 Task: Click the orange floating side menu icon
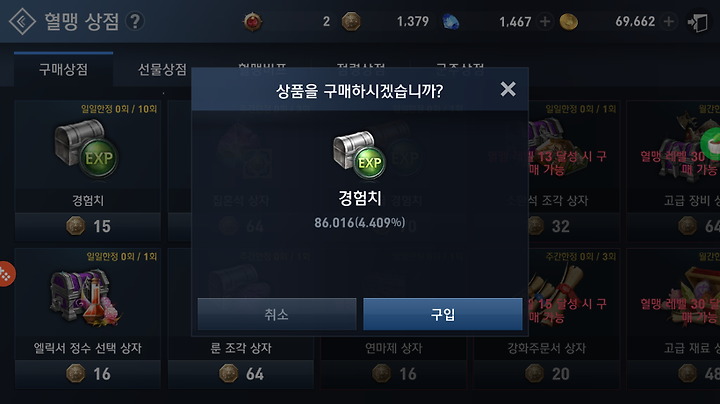click(x=6, y=274)
